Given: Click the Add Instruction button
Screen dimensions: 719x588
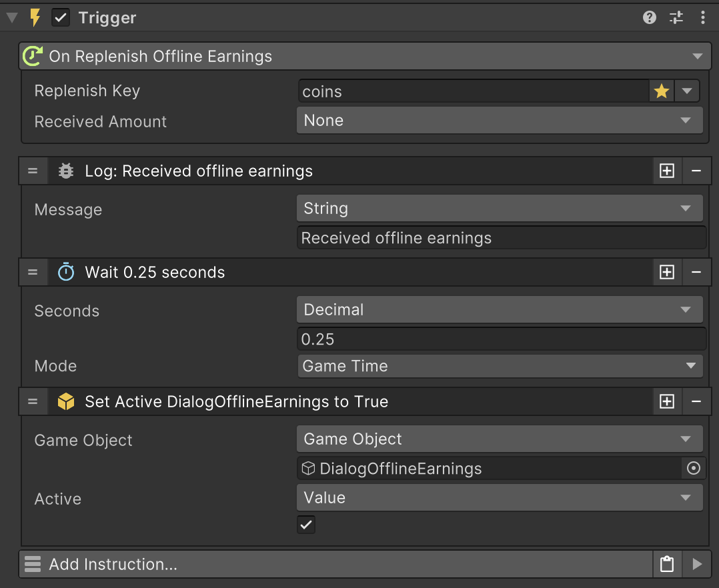Looking at the screenshot, I should click(x=335, y=564).
